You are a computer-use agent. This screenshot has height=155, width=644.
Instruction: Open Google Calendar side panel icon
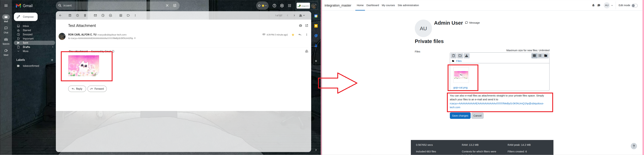pos(316,16)
